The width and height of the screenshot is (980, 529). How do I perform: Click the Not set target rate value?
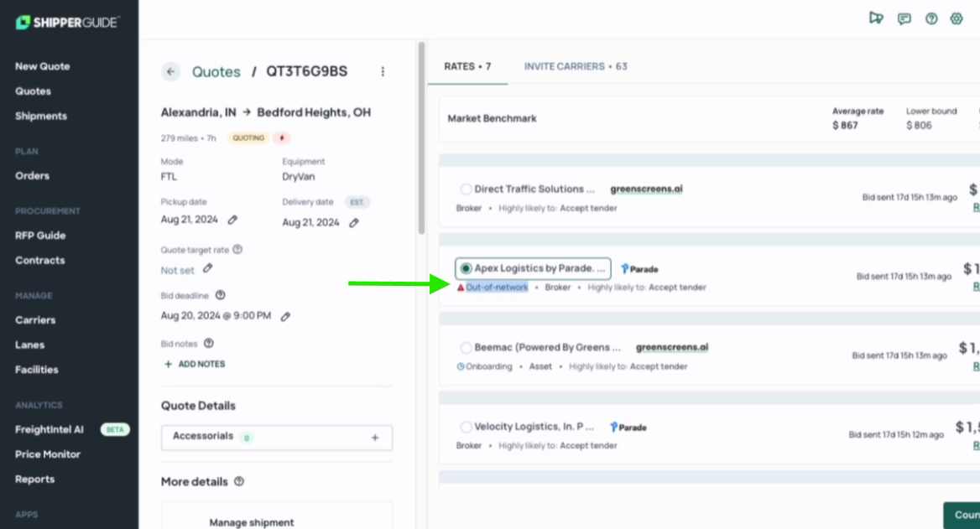178,271
